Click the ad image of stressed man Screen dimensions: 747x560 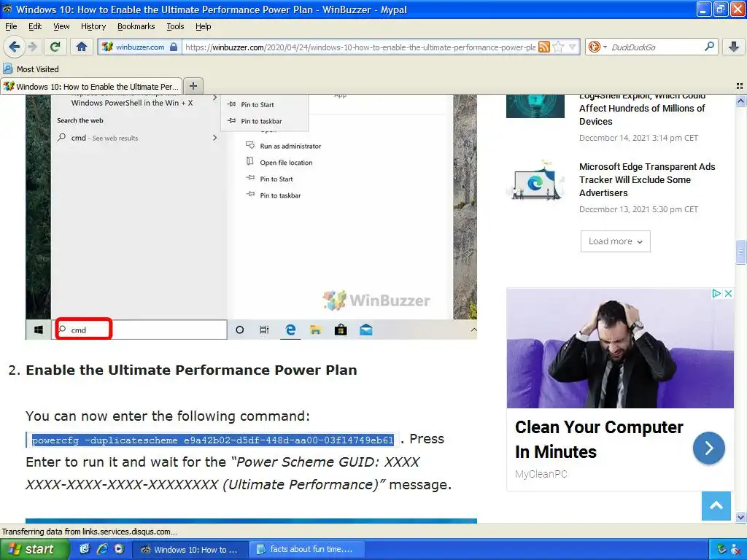coord(620,348)
